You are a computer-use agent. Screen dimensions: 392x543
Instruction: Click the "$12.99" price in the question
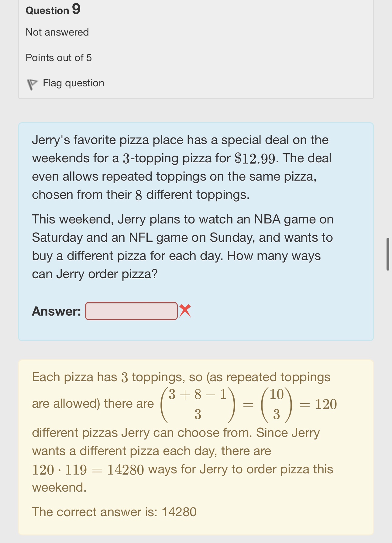tap(255, 158)
